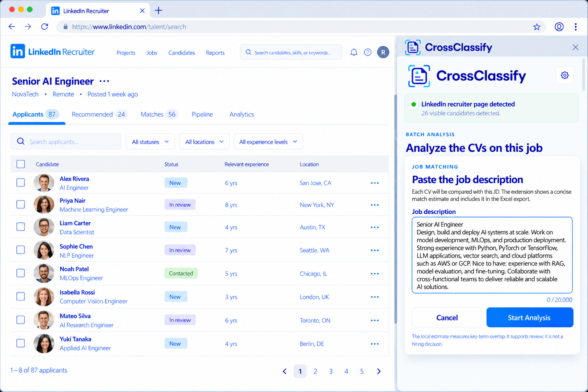Open the Reports menu
Viewport: 588px width, 392px height.
[215, 53]
